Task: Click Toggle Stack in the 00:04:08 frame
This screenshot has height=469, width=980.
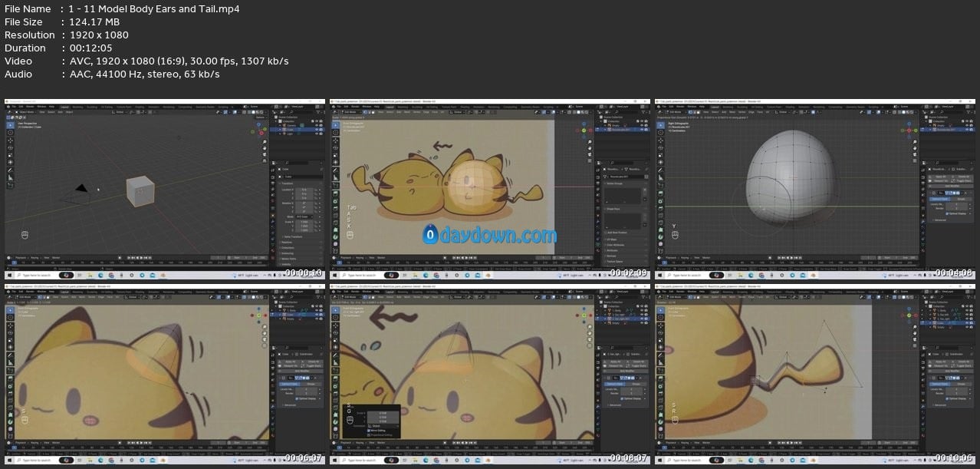Action: coord(962,182)
